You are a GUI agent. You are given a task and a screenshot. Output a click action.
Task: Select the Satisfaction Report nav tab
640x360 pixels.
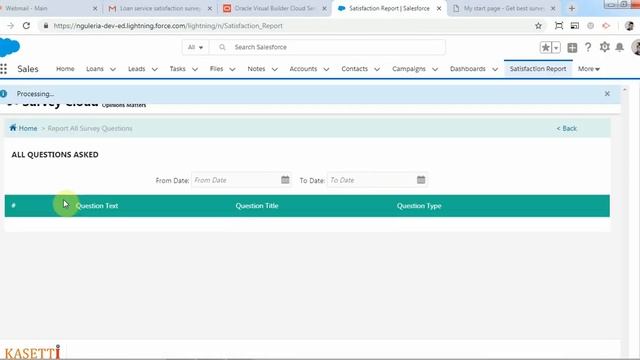(538, 69)
